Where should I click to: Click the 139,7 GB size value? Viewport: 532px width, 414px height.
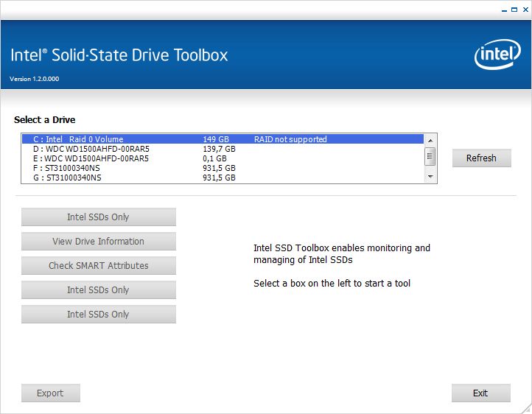(x=219, y=149)
